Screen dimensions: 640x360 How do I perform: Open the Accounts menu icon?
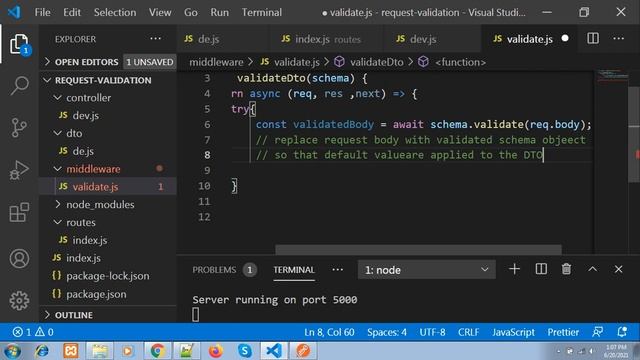[x=19, y=259]
